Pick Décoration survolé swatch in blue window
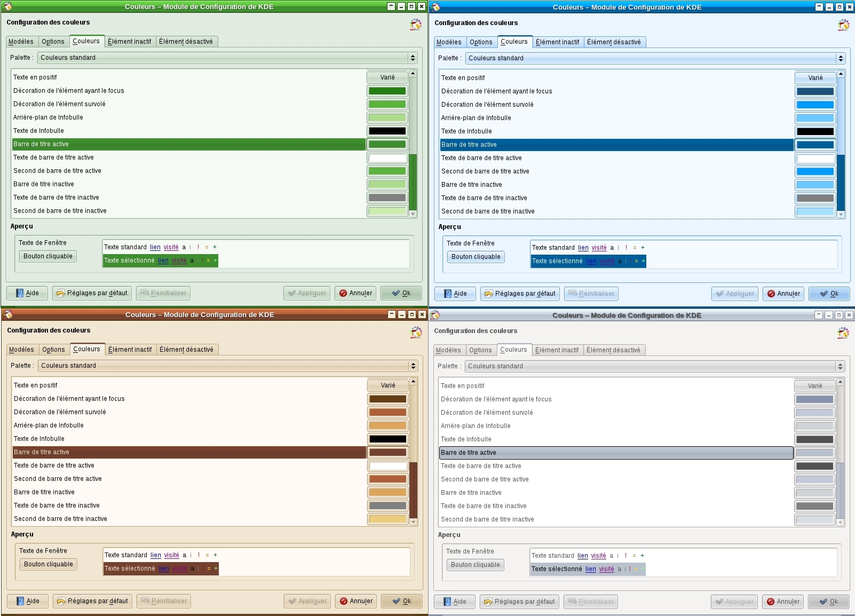855x616 pixels. 816,105
